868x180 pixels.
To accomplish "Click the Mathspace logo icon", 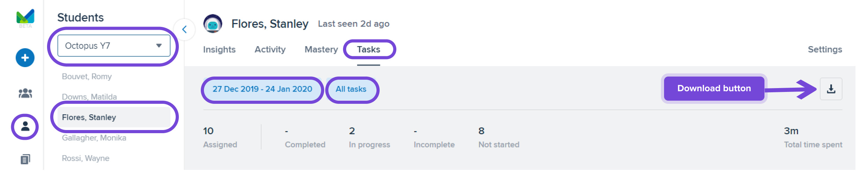I will click(25, 17).
